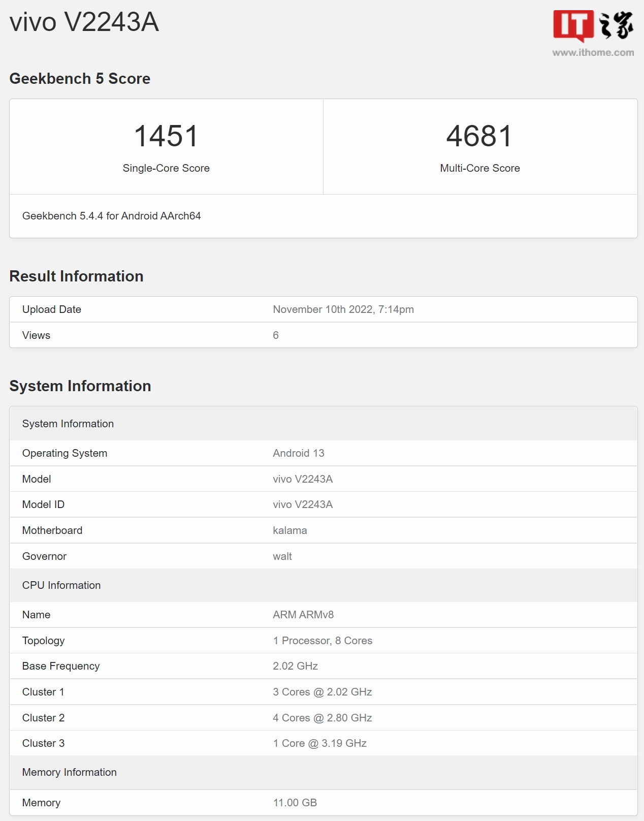Select the 1 Processor, 8 Cores value
The width and height of the screenshot is (644, 821).
(323, 641)
